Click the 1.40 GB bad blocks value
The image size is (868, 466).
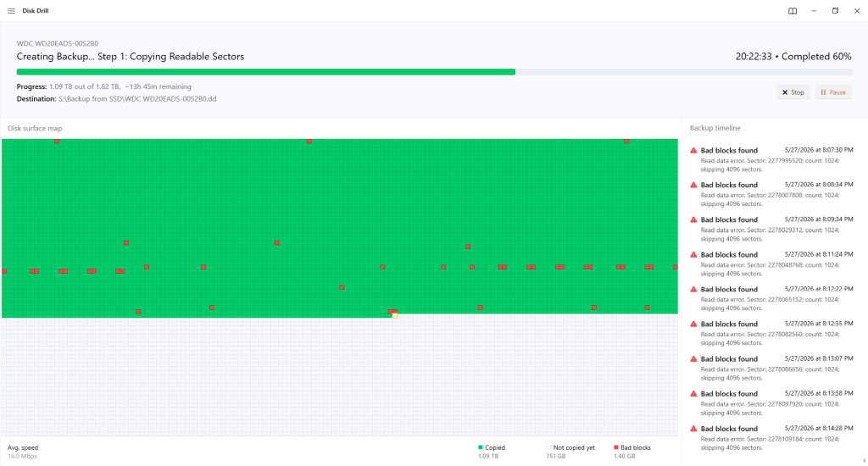(625, 456)
